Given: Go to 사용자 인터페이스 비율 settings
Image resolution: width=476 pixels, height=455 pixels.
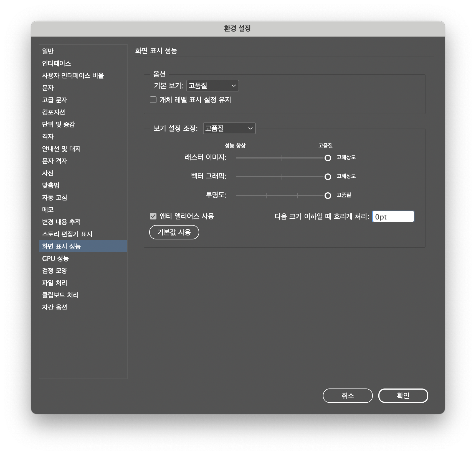Looking at the screenshot, I should click(x=83, y=75).
